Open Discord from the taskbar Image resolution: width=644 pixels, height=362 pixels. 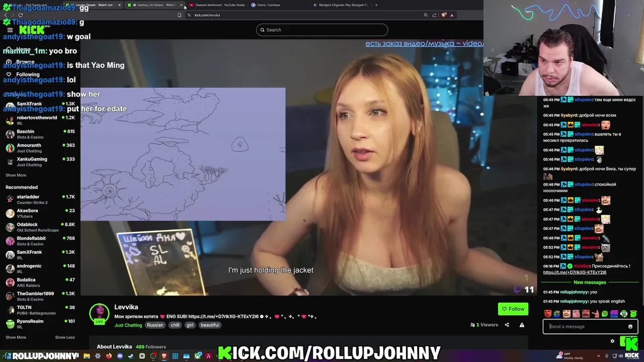120,356
